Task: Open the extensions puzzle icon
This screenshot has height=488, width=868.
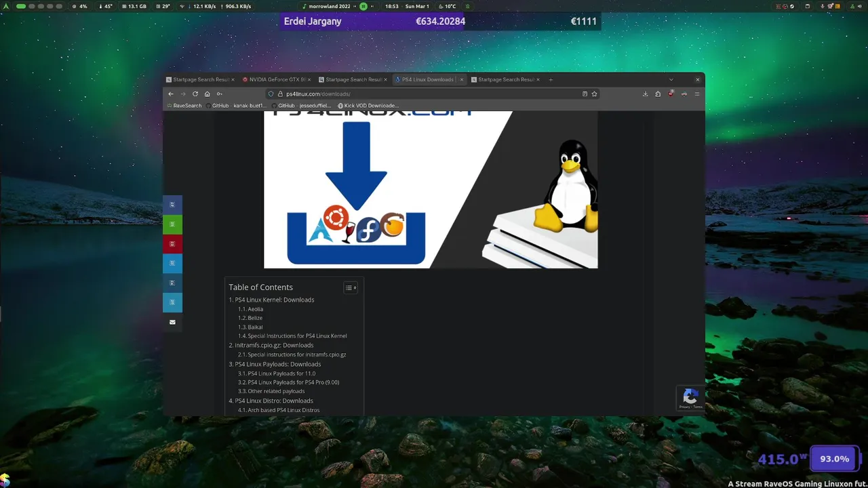Action: click(658, 94)
